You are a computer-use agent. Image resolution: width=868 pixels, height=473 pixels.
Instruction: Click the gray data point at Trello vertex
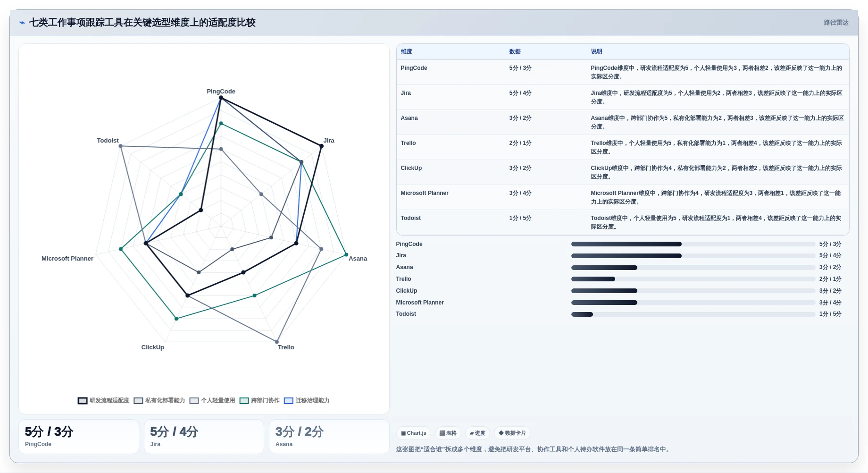coord(277,342)
